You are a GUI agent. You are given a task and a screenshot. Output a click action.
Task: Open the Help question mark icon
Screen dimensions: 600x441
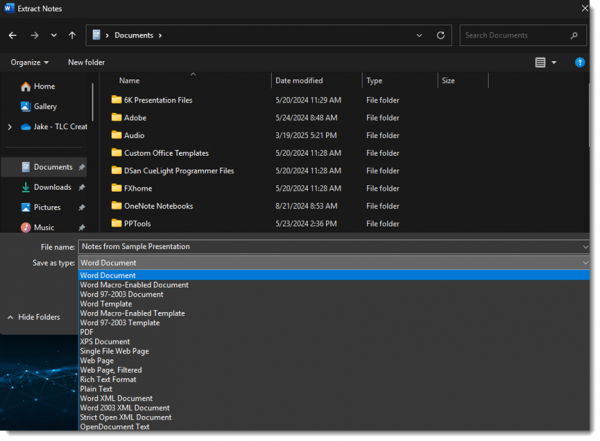pos(580,62)
